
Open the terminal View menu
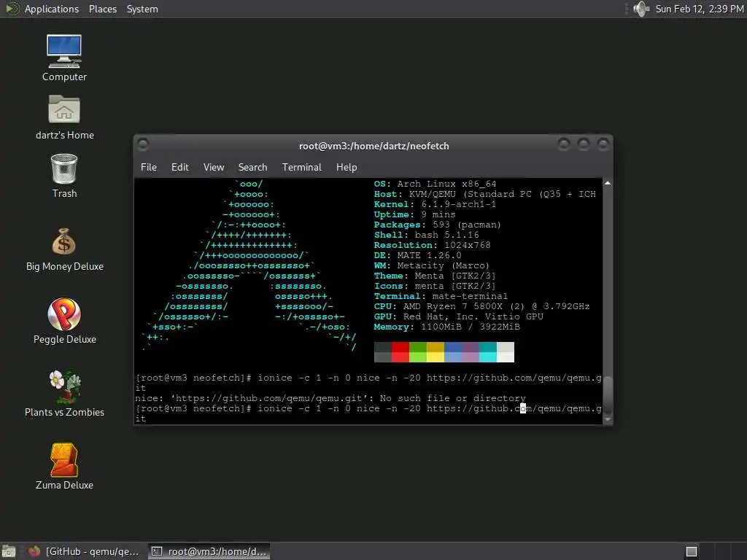(x=214, y=167)
